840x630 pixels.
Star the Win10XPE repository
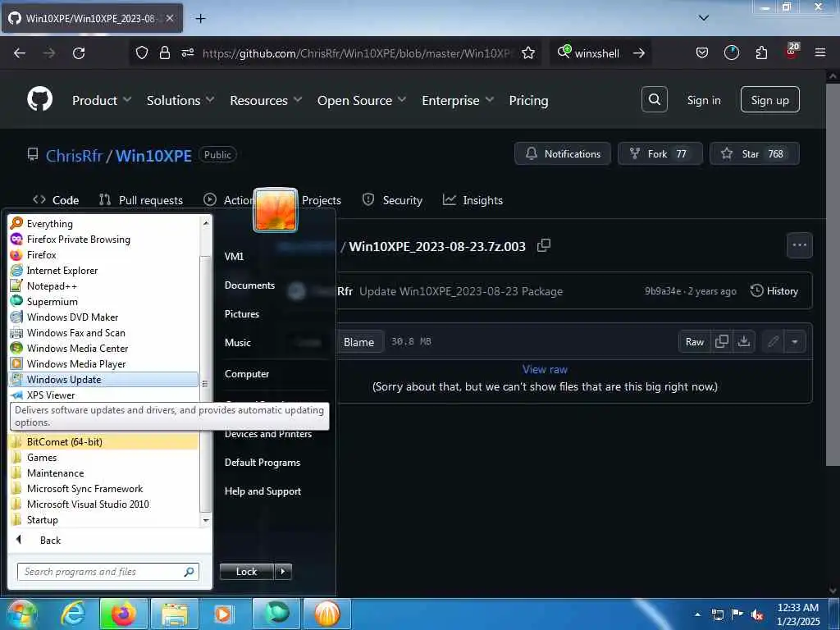click(754, 153)
